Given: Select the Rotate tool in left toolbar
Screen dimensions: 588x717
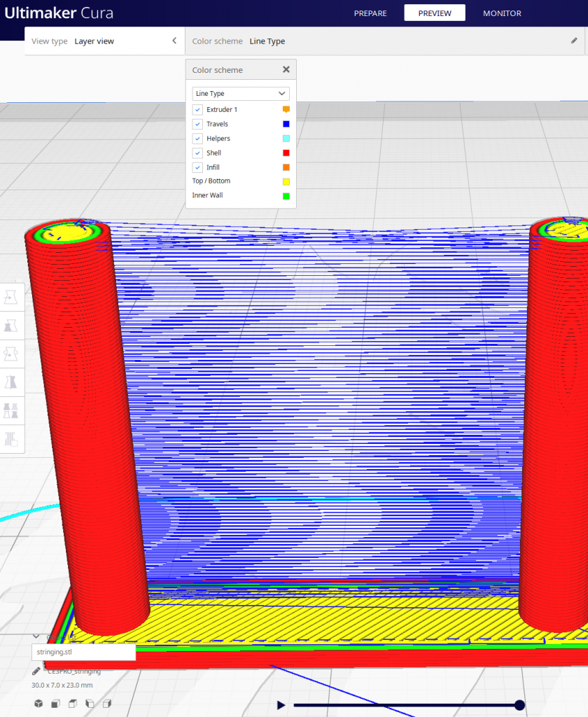Looking at the screenshot, I should [x=11, y=354].
